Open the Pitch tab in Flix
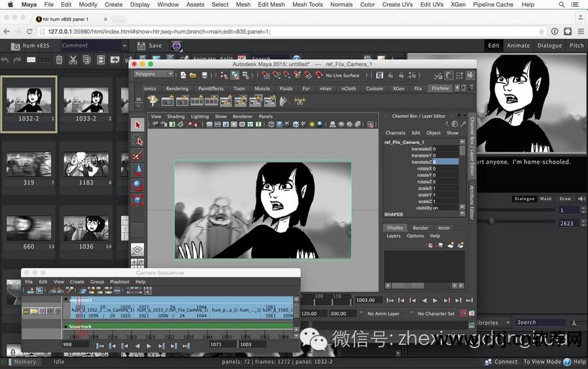Image resolution: width=588 pixels, height=369 pixels. (576, 46)
